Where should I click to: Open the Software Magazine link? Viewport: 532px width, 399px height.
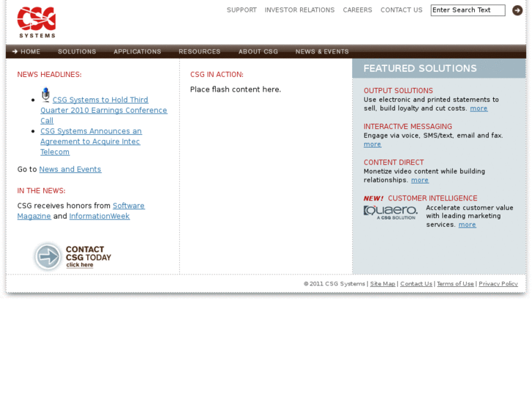(x=81, y=211)
